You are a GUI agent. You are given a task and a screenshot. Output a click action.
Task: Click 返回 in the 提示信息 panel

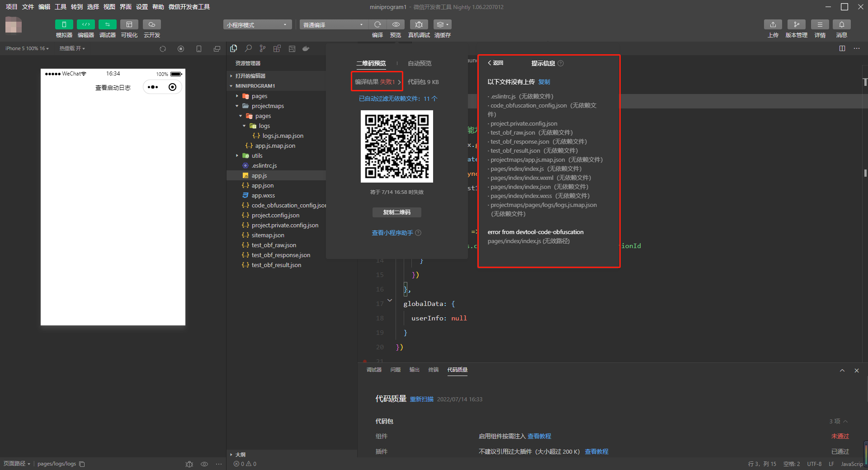[x=495, y=63]
